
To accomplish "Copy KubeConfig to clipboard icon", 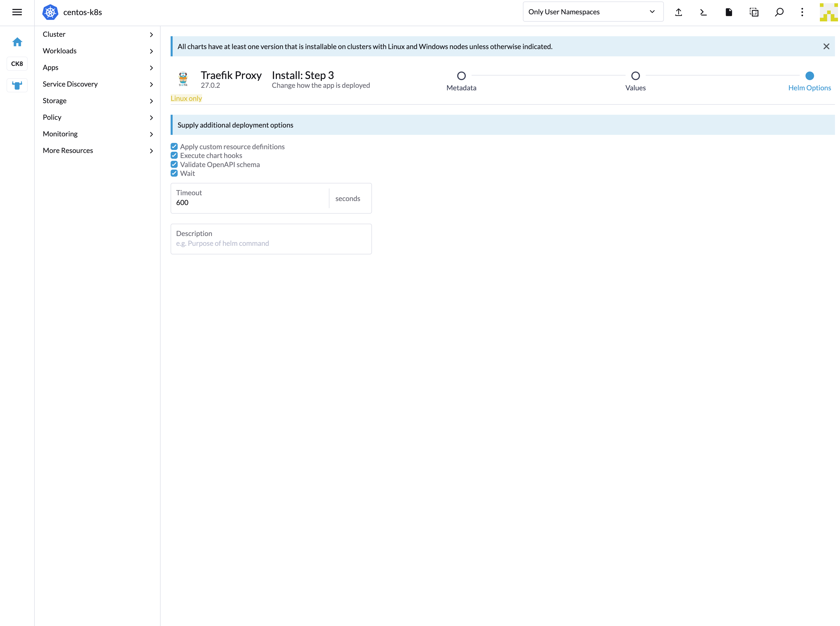I will pyautogui.click(x=754, y=12).
